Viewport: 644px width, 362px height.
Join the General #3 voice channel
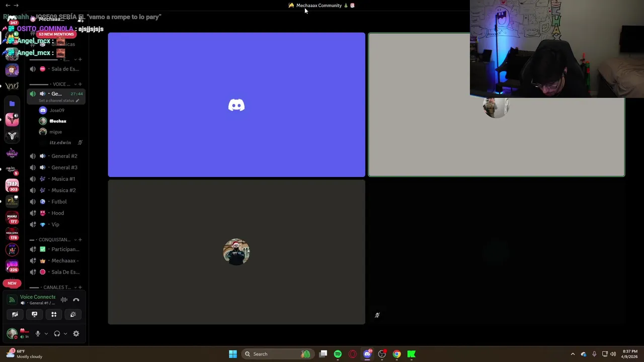(x=56, y=167)
